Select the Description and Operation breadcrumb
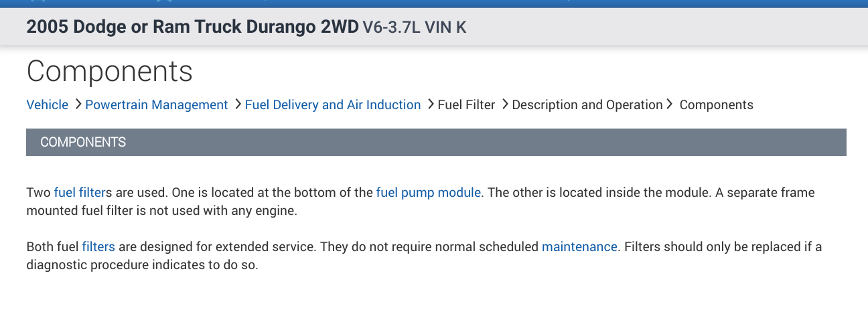 pos(587,105)
